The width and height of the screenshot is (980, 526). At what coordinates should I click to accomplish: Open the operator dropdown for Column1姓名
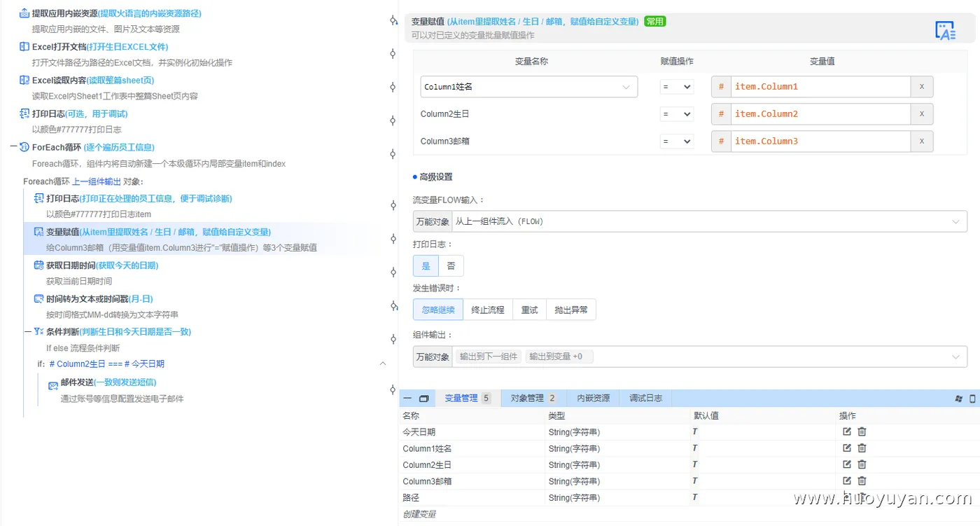[x=677, y=87]
